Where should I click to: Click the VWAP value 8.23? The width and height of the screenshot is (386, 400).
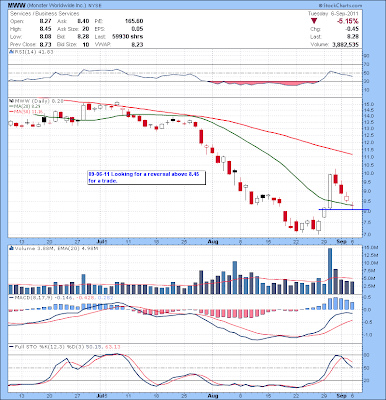(x=137, y=44)
